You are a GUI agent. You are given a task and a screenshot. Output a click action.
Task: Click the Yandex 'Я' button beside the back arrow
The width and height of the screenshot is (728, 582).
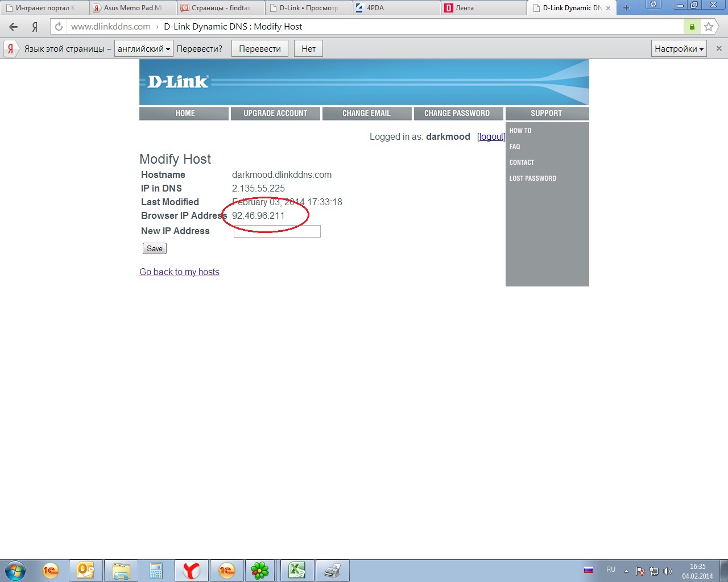(35, 27)
